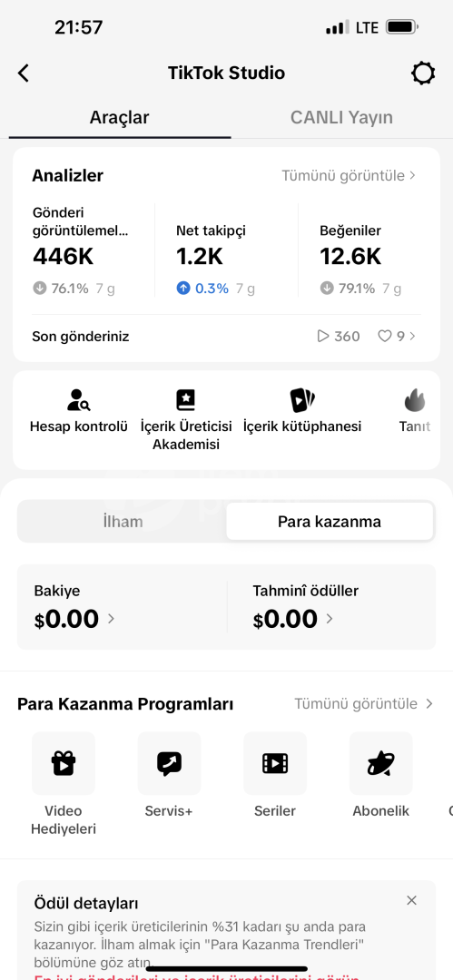Open settings via the gear icon
The image size is (453, 980).
(x=423, y=73)
